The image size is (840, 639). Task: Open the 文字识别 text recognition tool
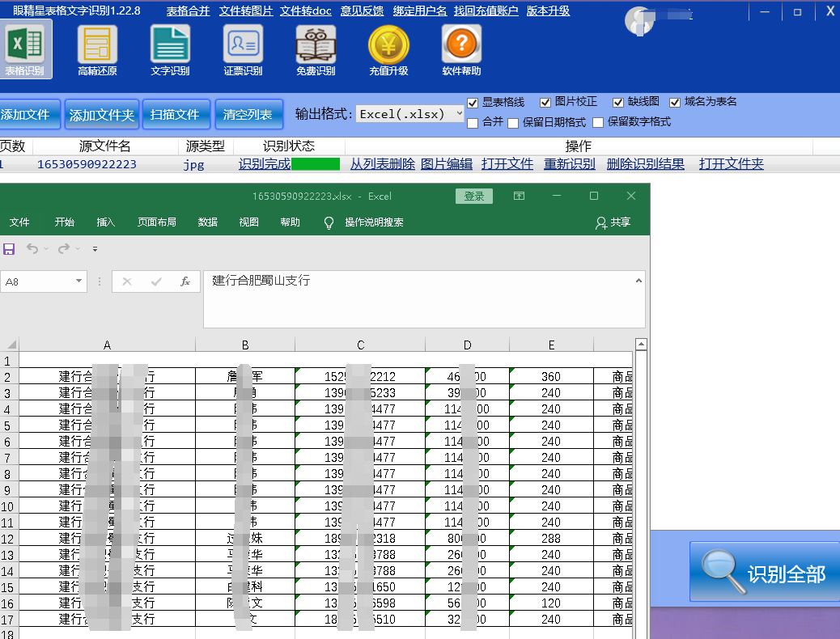170,50
